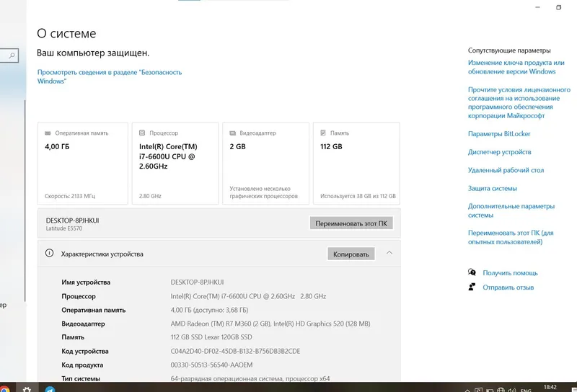577x392 pixels.
Task: Click the Settings gear on the taskbar
Action: click(27, 389)
